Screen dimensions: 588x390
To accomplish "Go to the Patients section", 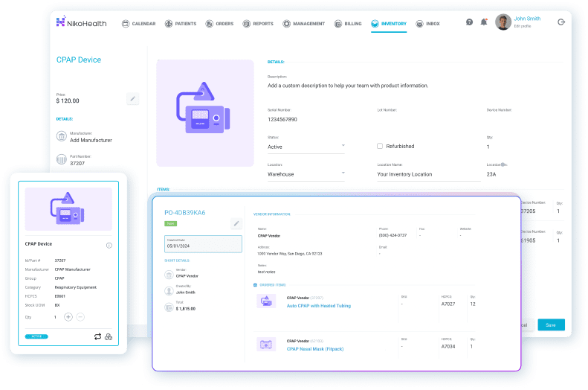I will click(x=181, y=24).
